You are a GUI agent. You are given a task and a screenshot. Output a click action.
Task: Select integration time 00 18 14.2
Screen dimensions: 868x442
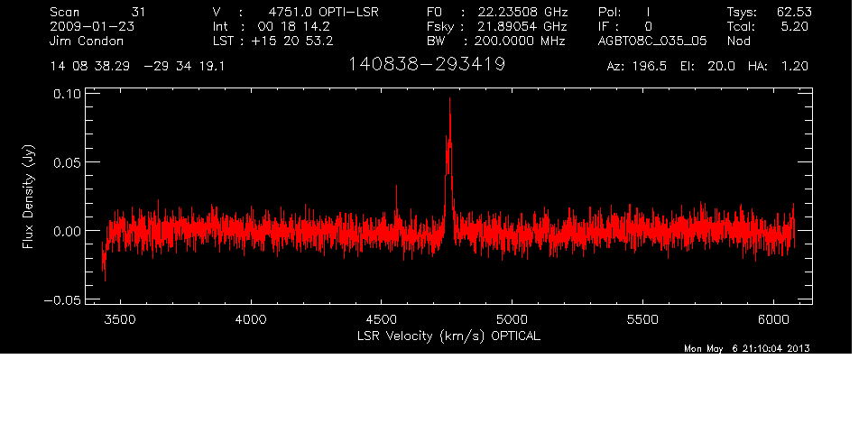[294, 26]
